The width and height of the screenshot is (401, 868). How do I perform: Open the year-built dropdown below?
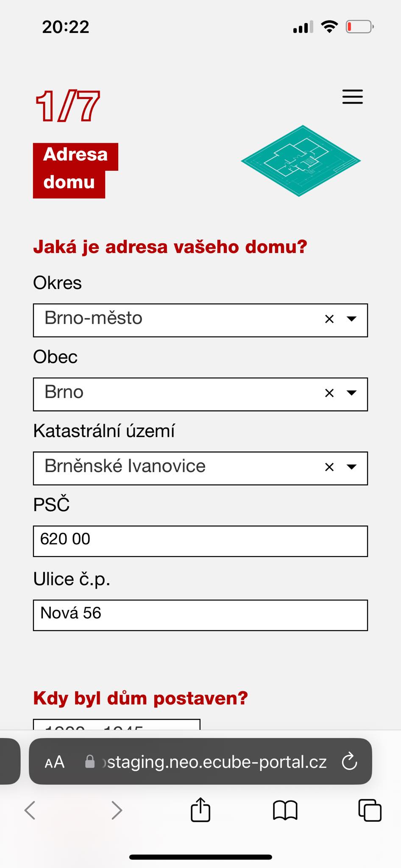coord(117,724)
